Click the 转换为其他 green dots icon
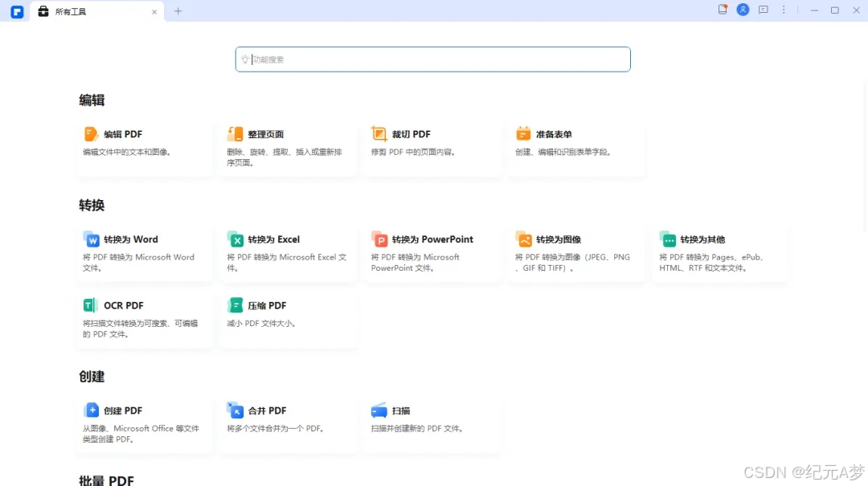The height and width of the screenshot is (486, 868). [x=668, y=239]
